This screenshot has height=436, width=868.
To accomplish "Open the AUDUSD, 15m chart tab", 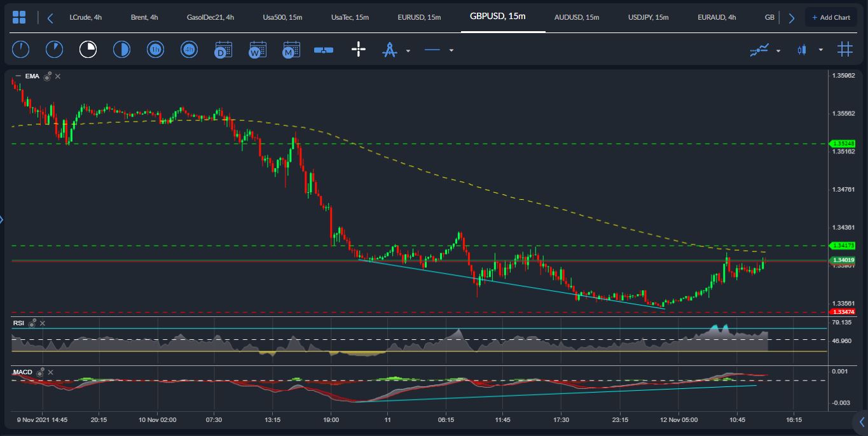I will pos(576,17).
